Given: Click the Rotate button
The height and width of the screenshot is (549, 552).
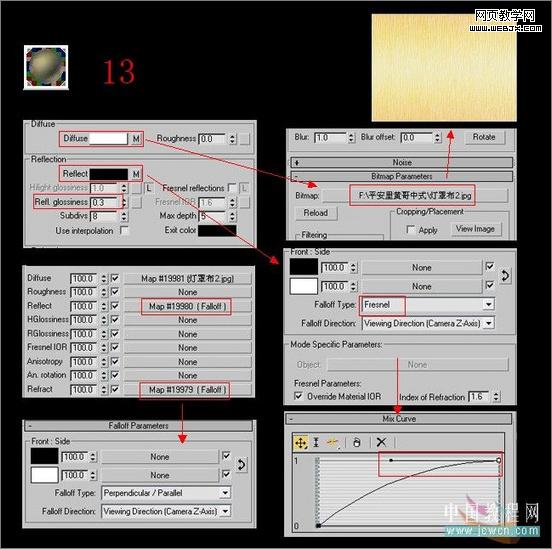Looking at the screenshot, I should (x=484, y=137).
